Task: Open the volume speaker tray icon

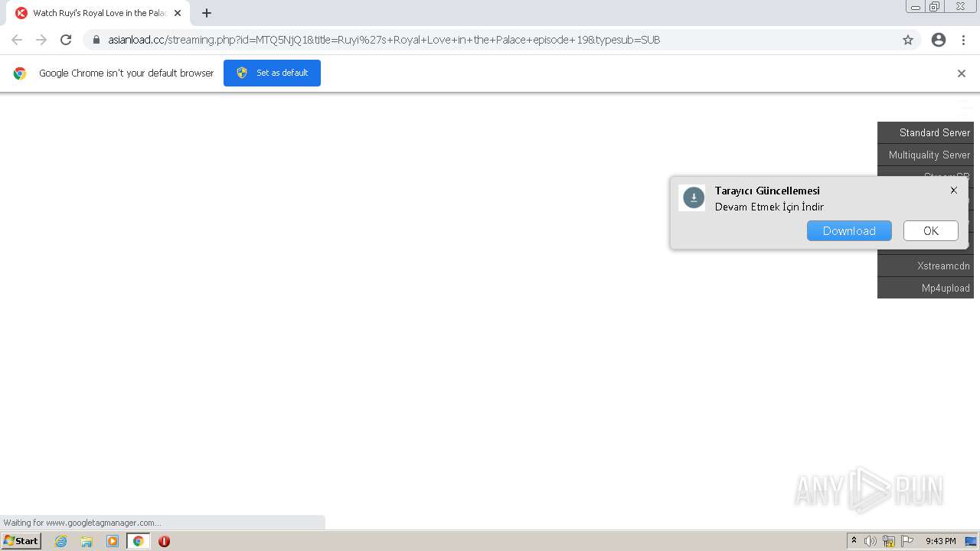Action: tap(871, 541)
